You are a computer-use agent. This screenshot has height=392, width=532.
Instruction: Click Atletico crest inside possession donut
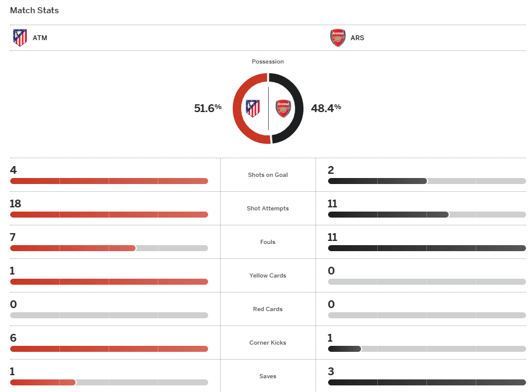(x=253, y=108)
